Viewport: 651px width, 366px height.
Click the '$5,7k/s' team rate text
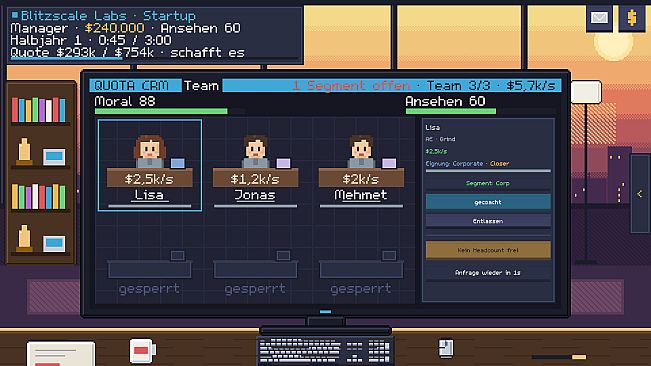click(531, 85)
